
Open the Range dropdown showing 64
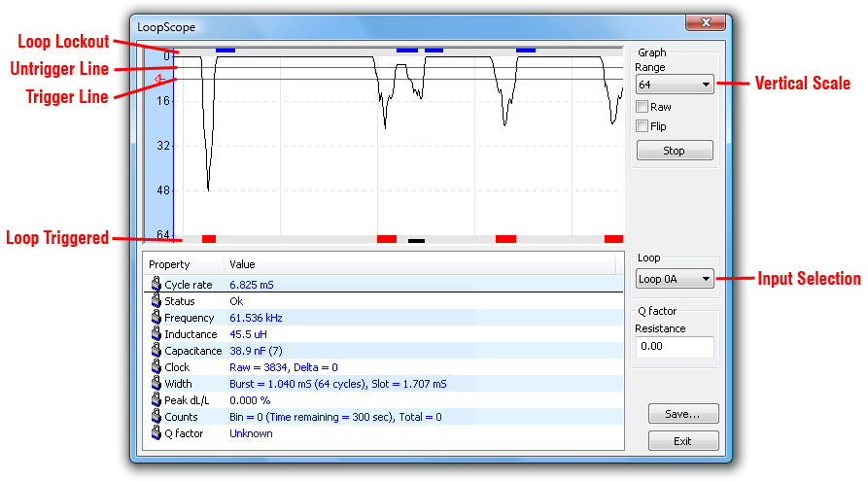(675, 85)
